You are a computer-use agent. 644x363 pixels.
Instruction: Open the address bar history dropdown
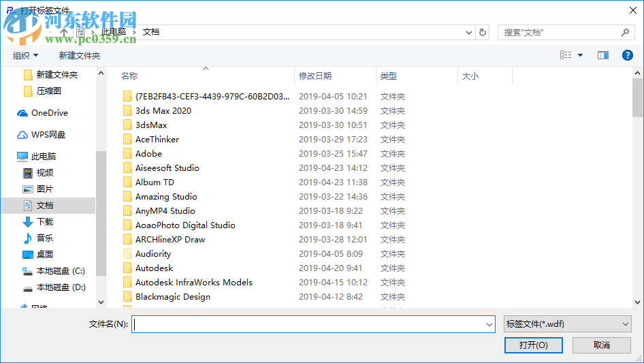pyautogui.click(x=468, y=33)
